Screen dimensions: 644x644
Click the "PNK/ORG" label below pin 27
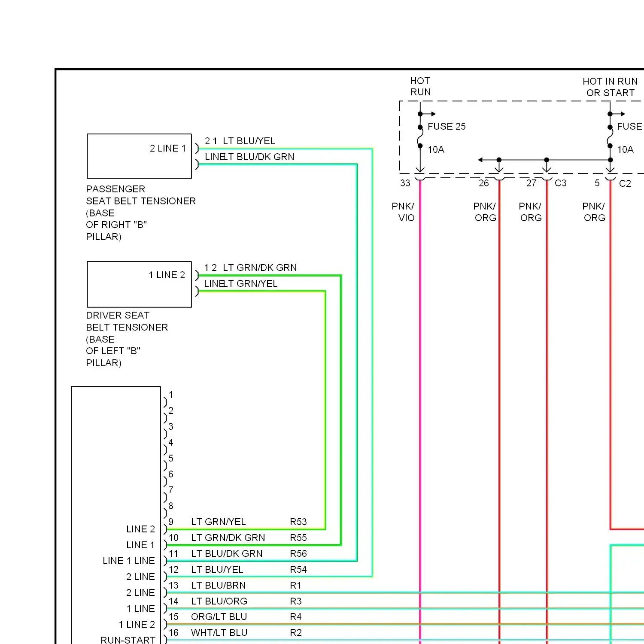pos(530,212)
